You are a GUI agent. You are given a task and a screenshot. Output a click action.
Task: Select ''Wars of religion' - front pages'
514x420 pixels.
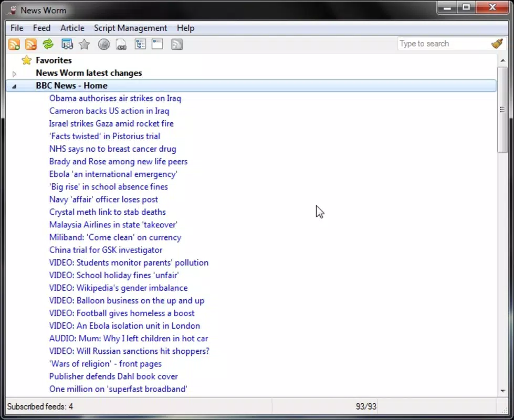[x=105, y=364]
